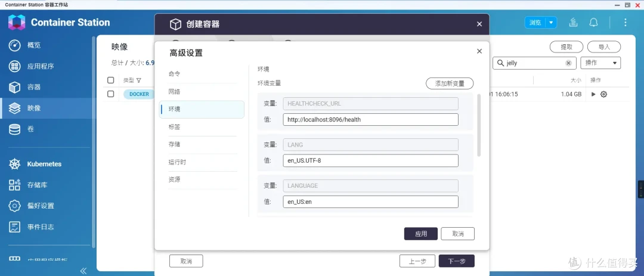Viewport: 644px width, 276px height.
Task: Open the 事件日志 event log icon
Action: [15, 227]
